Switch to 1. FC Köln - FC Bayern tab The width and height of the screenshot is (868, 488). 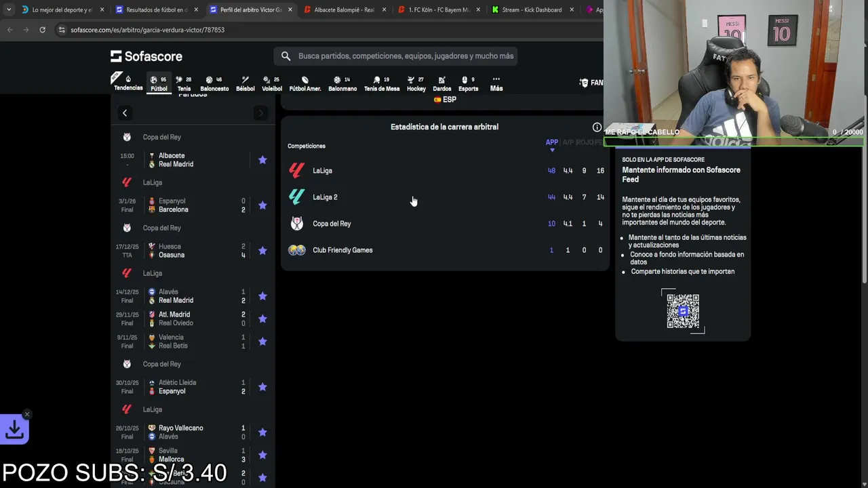tap(438, 9)
